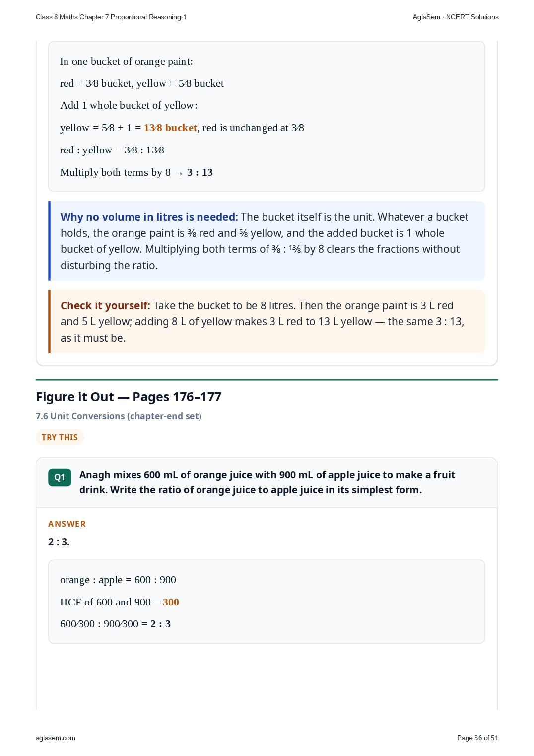Click the Check it yourself note heading
Image resolution: width=534 pixels, height=756 pixels.
tap(105, 305)
